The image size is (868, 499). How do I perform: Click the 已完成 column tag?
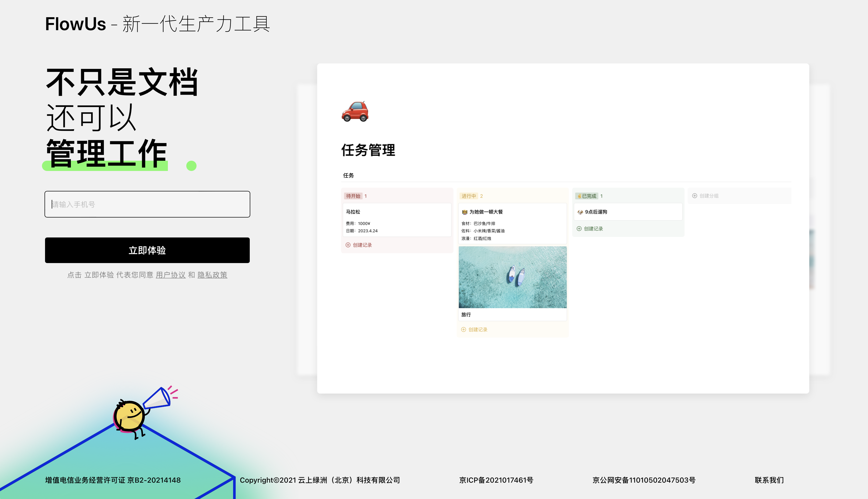[587, 196]
